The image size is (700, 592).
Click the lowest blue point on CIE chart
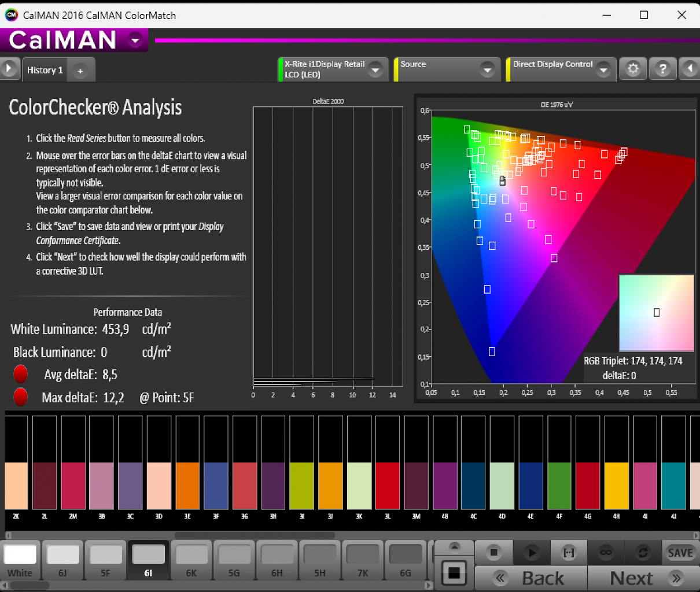click(492, 351)
